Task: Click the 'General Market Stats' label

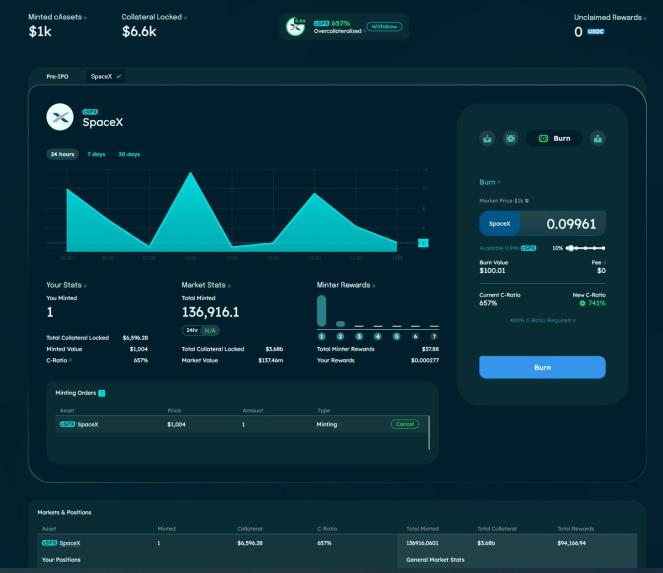Action: [x=435, y=560]
